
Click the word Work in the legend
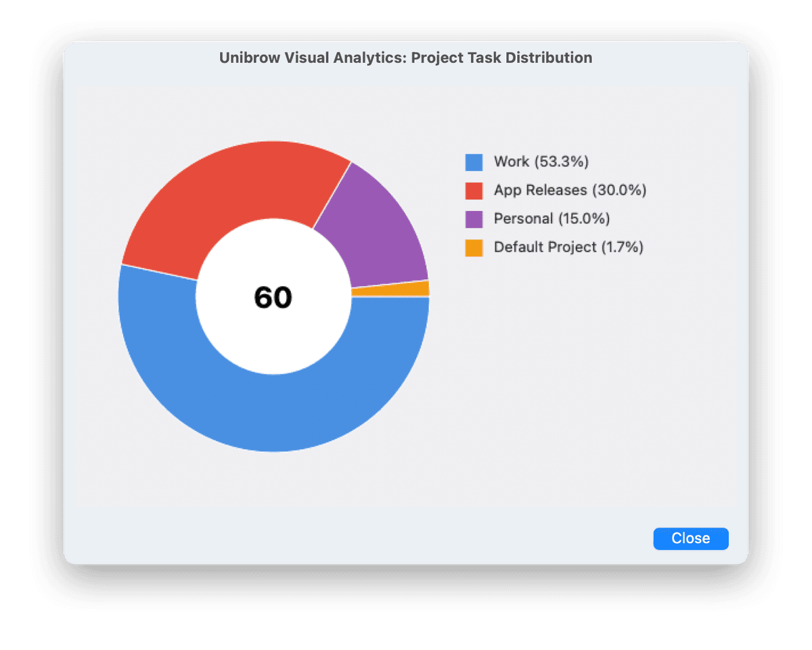click(512, 162)
